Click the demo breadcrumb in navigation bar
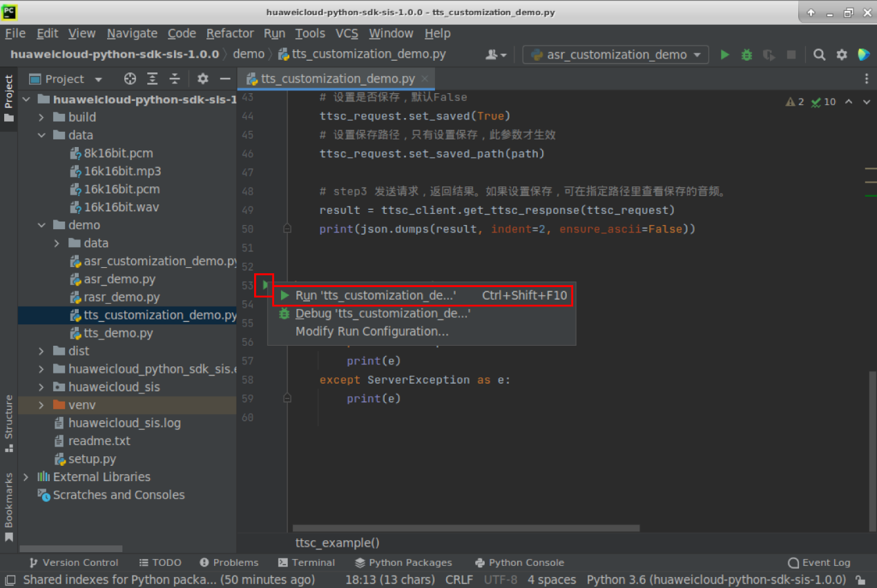Viewport: 877px width, 588px height. point(249,54)
